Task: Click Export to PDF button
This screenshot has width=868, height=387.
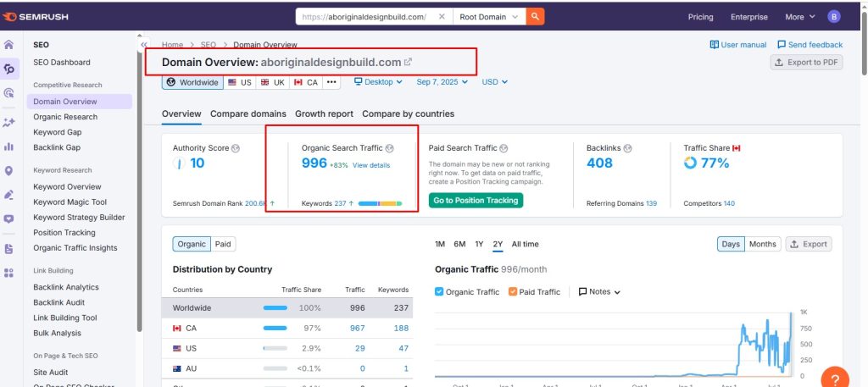Action: [x=807, y=63]
